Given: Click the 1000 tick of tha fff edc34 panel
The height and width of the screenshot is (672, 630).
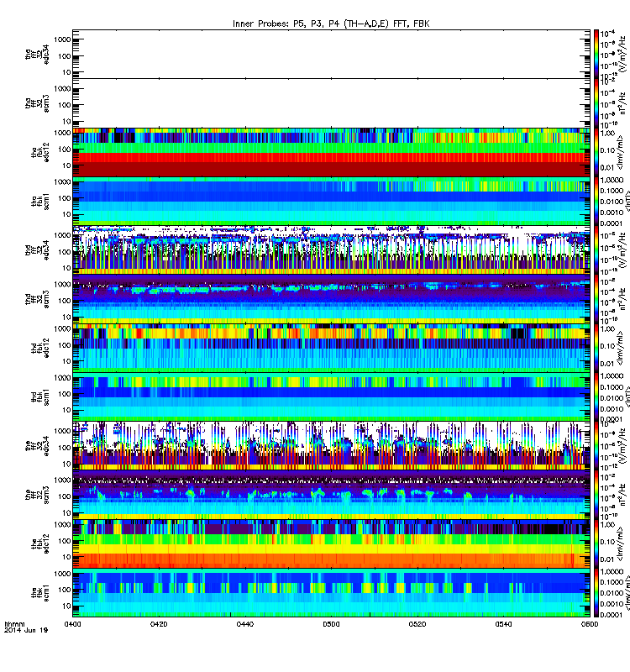Looking at the screenshot, I should tap(62, 39).
